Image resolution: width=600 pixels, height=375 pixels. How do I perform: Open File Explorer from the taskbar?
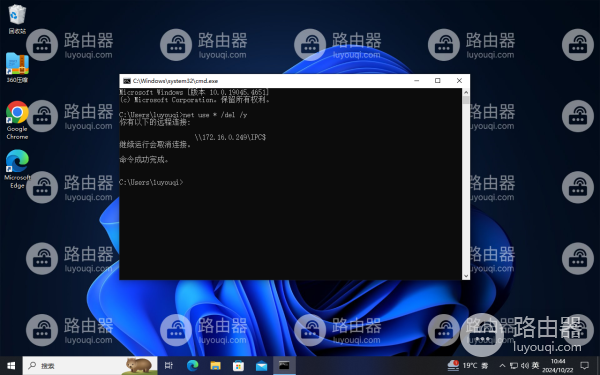[x=215, y=366]
